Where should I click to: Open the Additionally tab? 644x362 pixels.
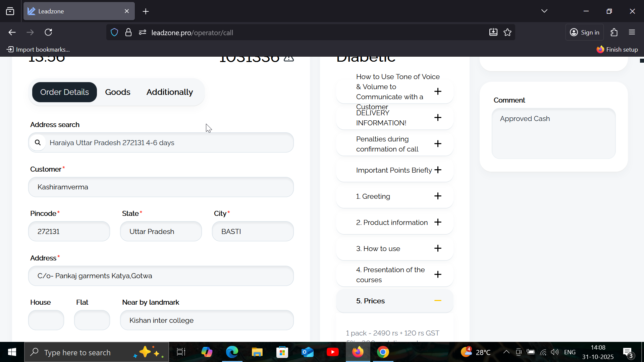pos(169,92)
